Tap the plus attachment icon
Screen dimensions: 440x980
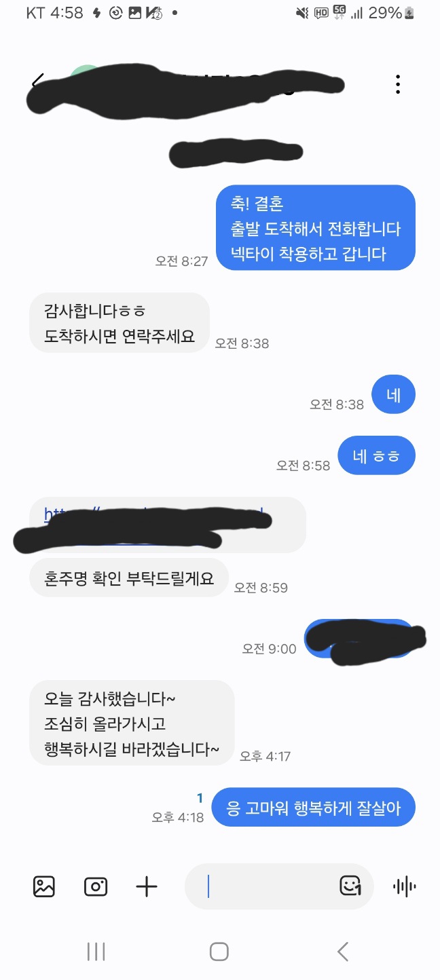[147, 886]
